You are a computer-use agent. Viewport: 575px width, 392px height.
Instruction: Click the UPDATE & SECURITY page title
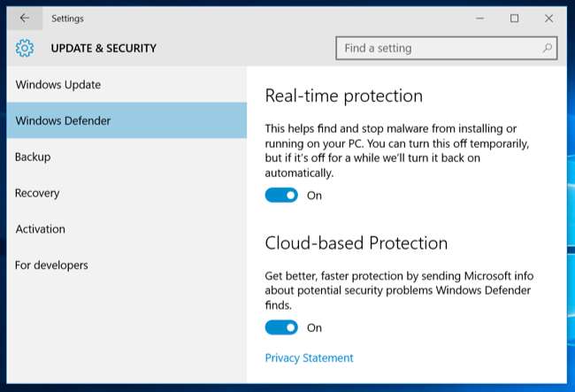click(x=103, y=48)
